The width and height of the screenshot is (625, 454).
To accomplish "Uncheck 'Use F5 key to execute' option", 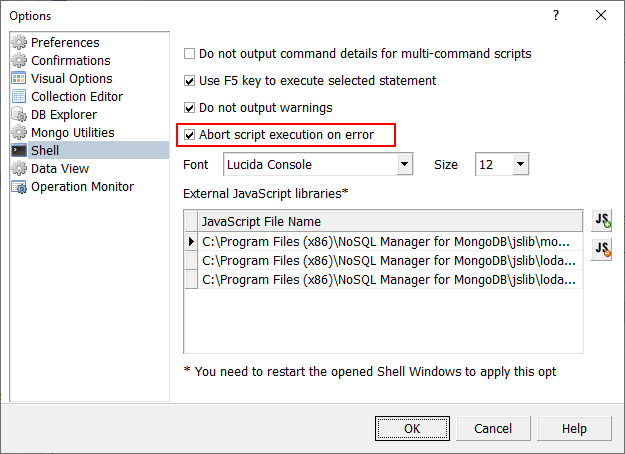I will click(191, 81).
